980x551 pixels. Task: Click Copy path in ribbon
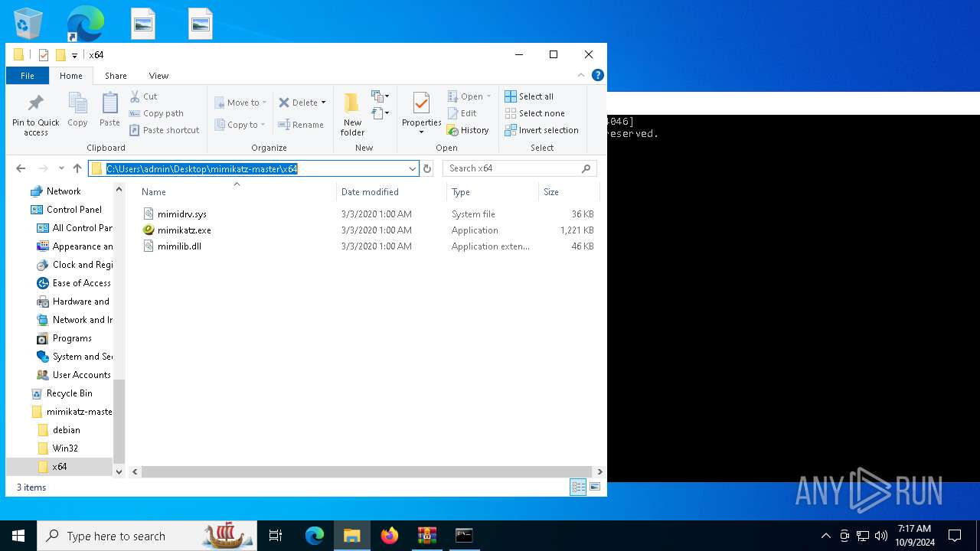pos(156,113)
